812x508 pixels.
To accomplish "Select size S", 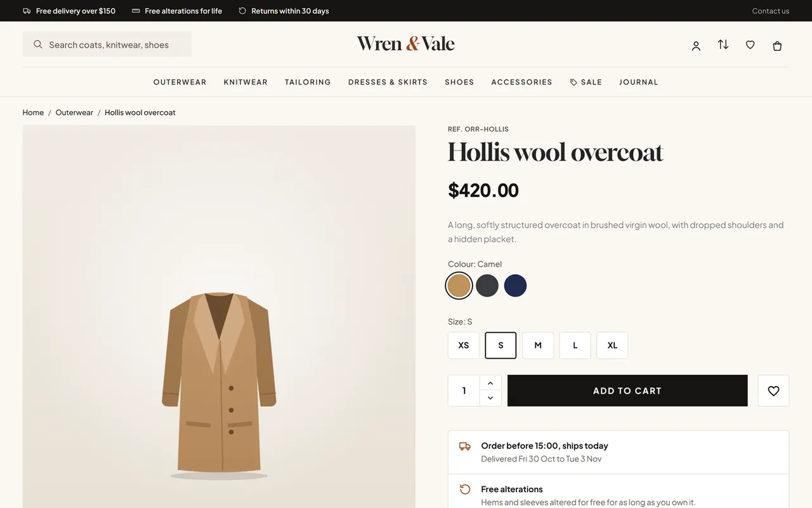I will [501, 345].
